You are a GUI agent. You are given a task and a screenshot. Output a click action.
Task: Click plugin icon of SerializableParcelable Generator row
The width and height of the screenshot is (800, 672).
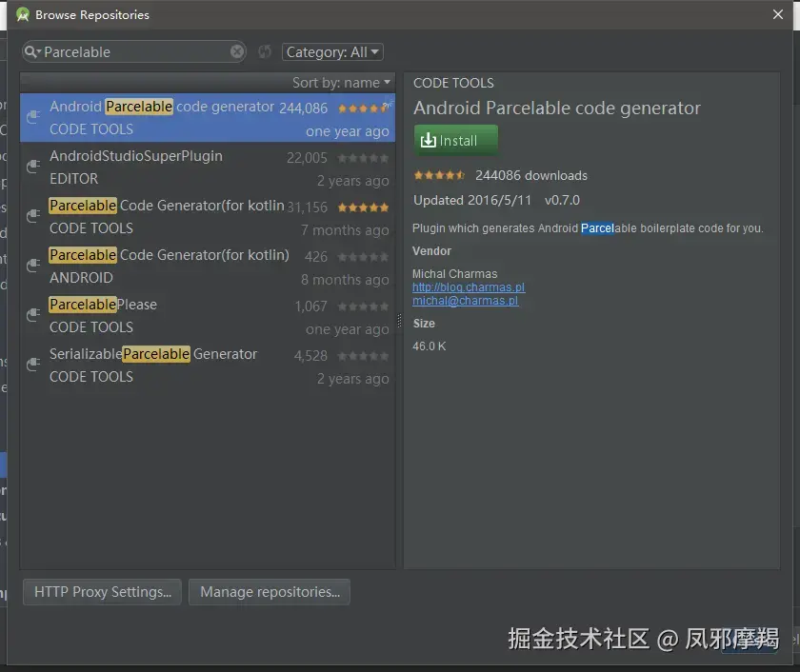tap(33, 364)
